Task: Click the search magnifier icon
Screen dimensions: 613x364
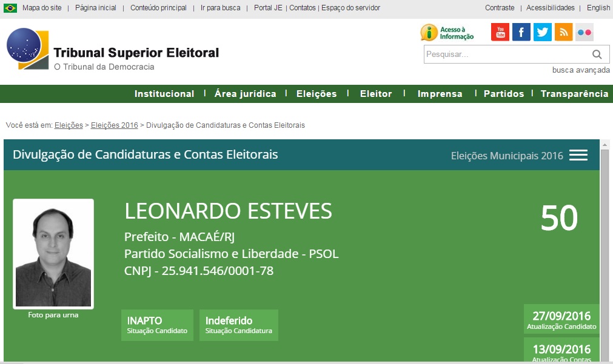Action: pyautogui.click(x=597, y=55)
